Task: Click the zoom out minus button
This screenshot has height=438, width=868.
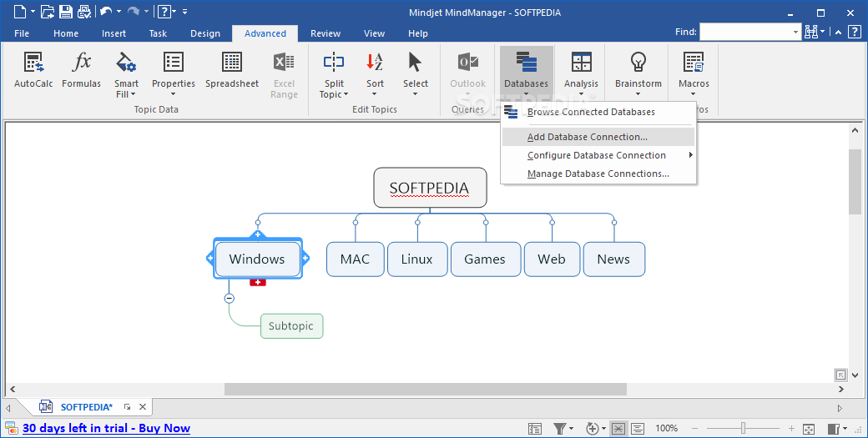Action: tap(694, 429)
